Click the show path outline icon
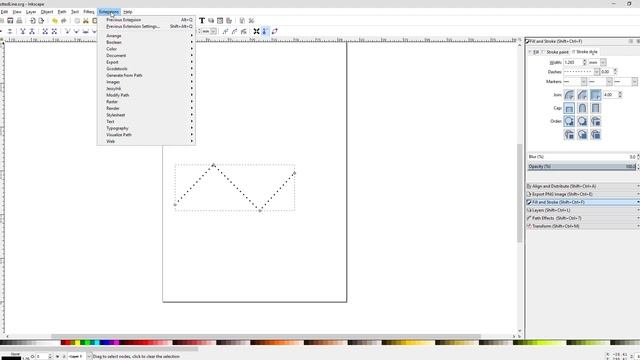 275,31
